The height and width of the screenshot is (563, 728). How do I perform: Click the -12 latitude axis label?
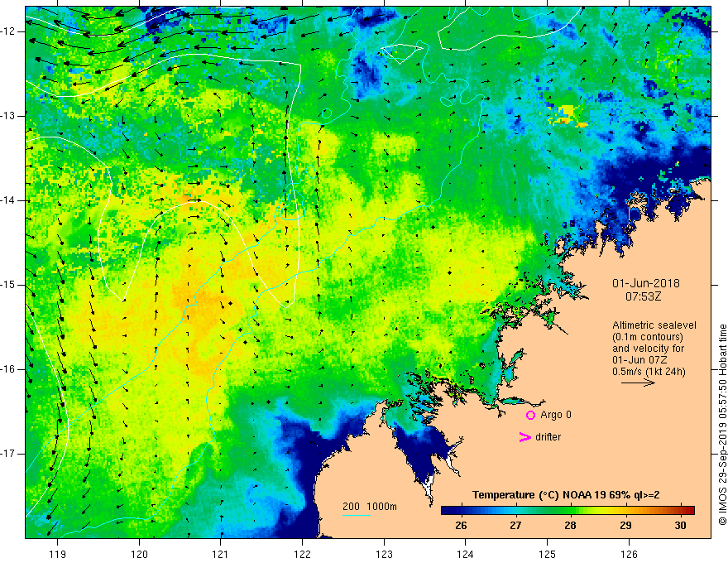(x=8, y=31)
